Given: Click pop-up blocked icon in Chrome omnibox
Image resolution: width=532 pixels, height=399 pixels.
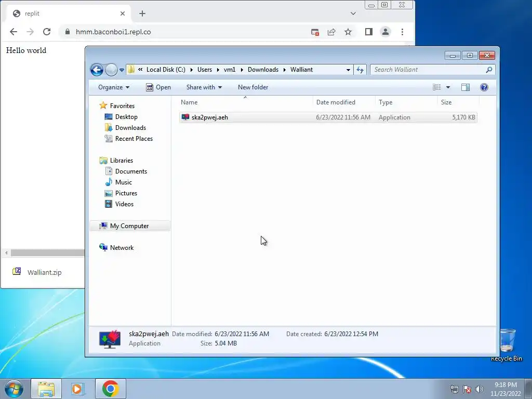Looking at the screenshot, I should pyautogui.click(x=315, y=32).
